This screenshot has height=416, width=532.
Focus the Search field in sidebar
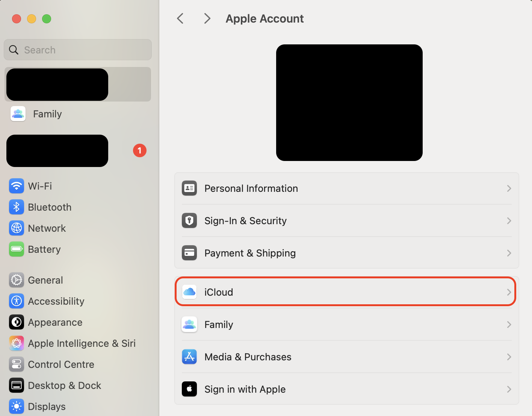pyautogui.click(x=78, y=50)
